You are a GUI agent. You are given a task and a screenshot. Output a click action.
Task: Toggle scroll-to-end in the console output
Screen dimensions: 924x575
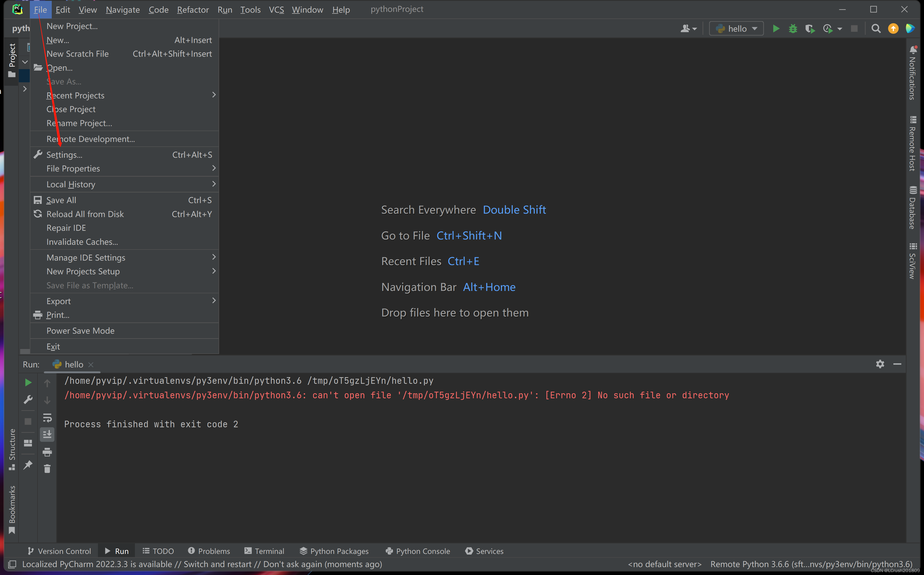[x=47, y=434]
